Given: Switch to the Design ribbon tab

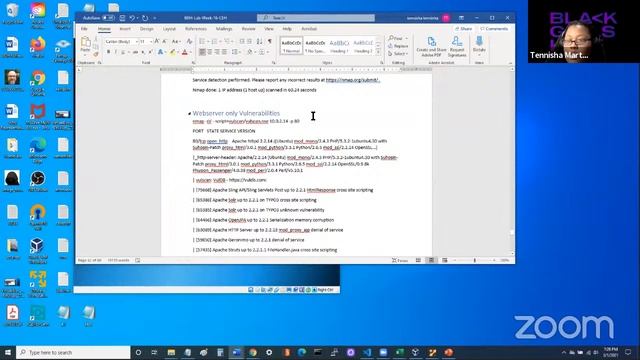Looking at the screenshot, I should point(147,29).
